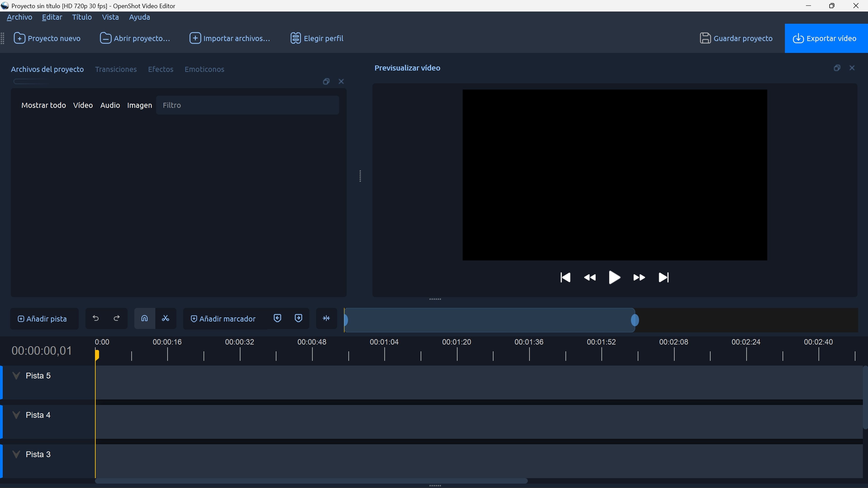The image size is (868, 488).
Task: Click the Exportar vídeo button
Action: (x=826, y=38)
